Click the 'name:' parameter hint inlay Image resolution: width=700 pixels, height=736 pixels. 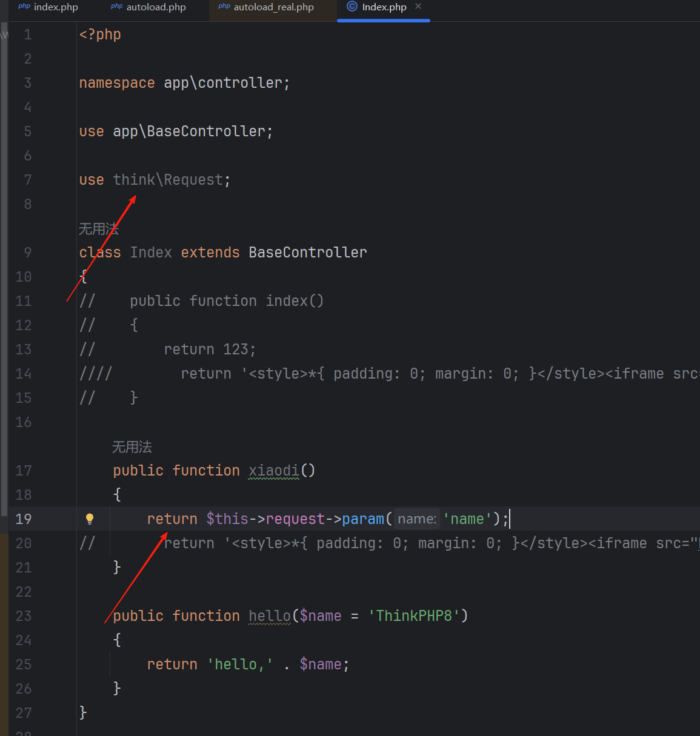coord(417,519)
